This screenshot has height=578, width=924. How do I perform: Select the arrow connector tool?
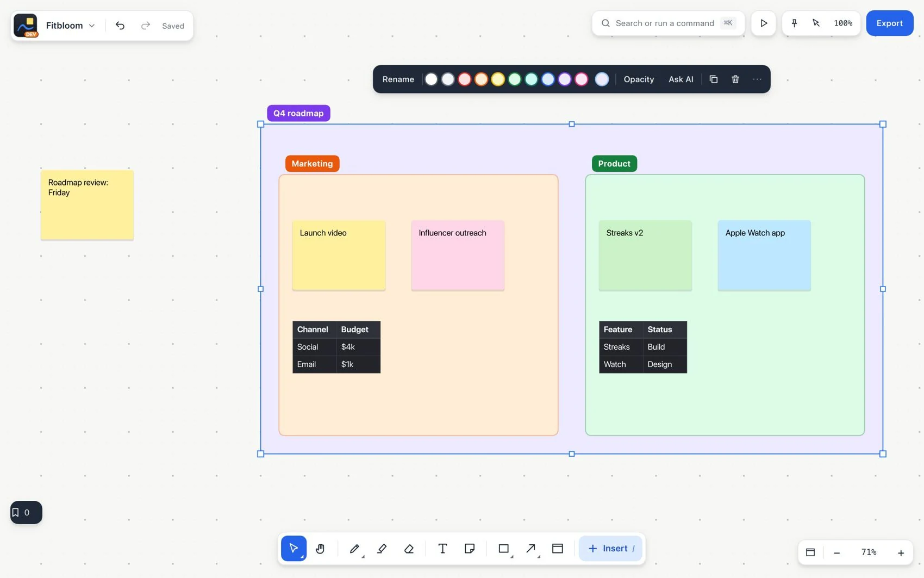[531, 548]
